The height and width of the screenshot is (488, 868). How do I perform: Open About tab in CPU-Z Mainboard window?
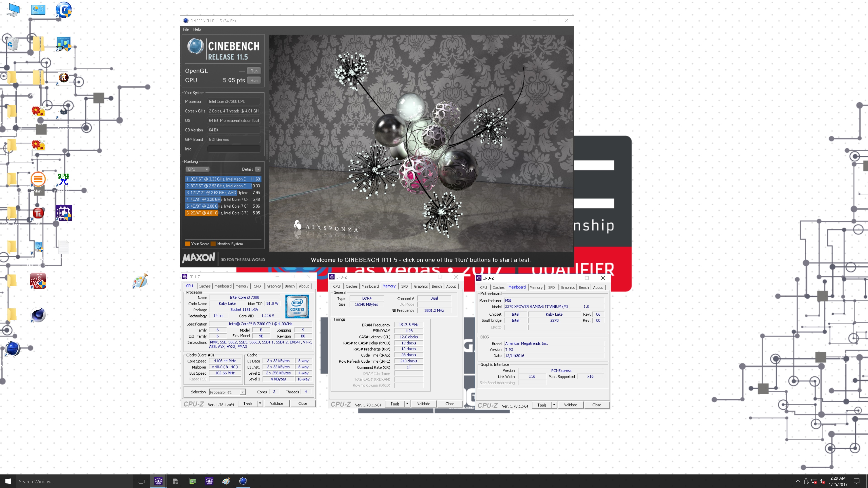(x=598, y=287)
